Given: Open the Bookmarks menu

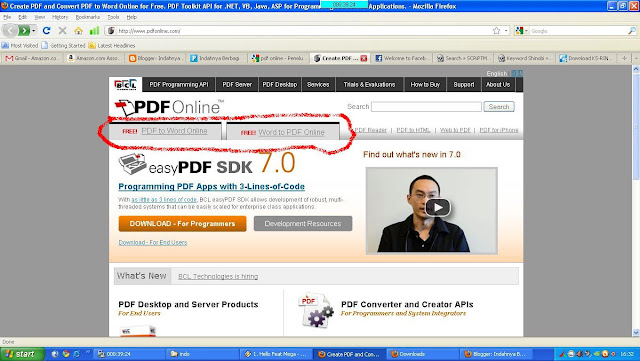Looking at the screenshot, I should [x=88, y=17].
